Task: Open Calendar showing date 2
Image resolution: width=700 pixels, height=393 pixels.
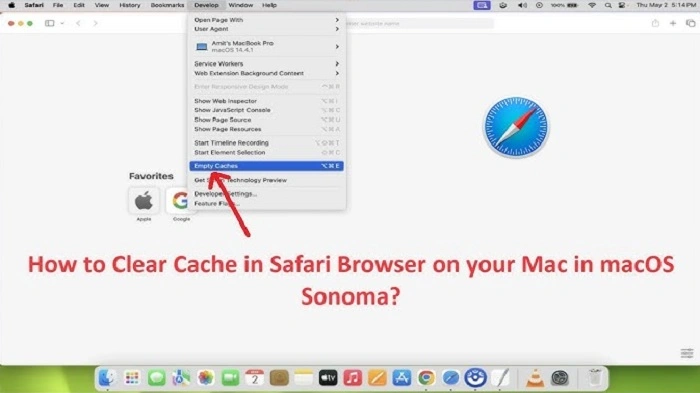Action: tap(254, 378)
